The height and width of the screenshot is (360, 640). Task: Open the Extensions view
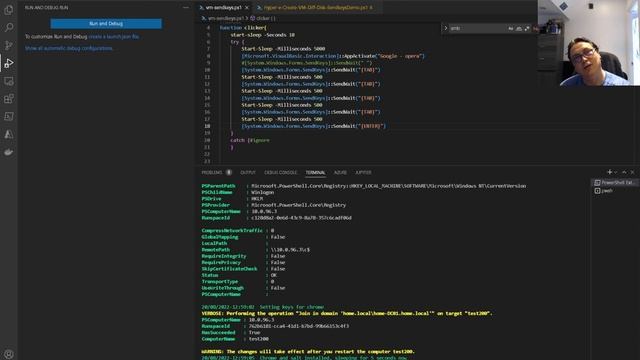pyautogui.click(x=9, y=98)
